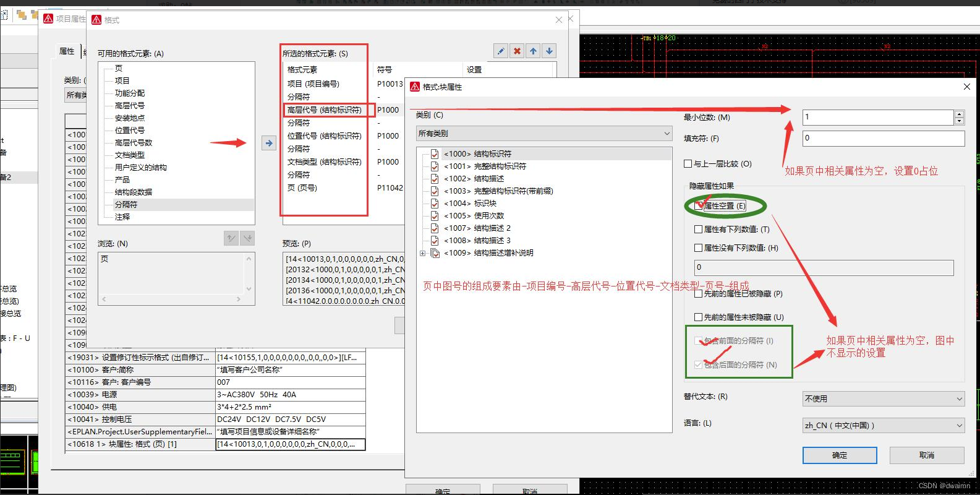Click the stacked pages icon for <1009>
The image size is (980, 495).
(x=435, y=253)
